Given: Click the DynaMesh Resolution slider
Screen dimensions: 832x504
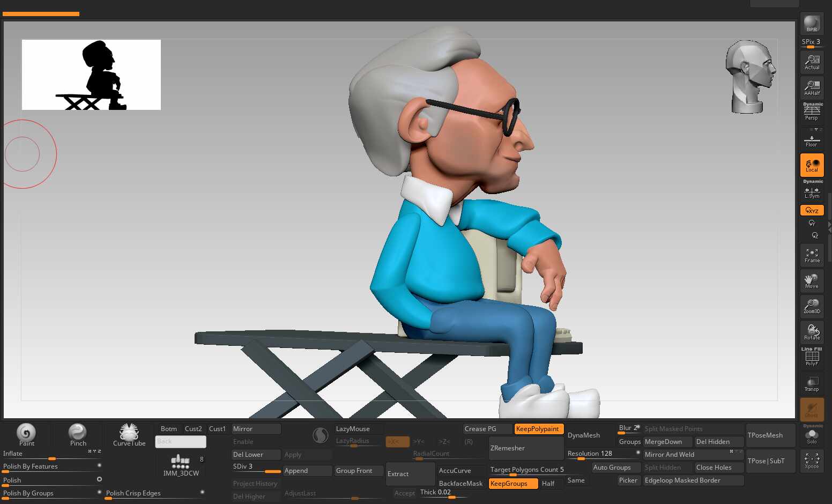Looking at the screenshot, I should pos(603,454).
